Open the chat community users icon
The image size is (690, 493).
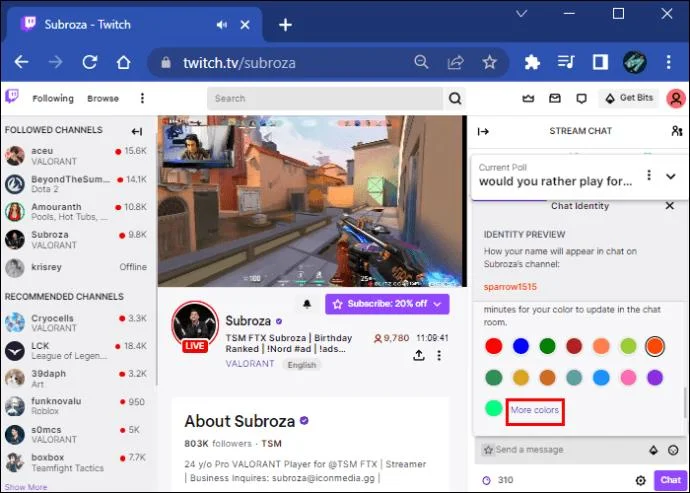tap(676, 131)
